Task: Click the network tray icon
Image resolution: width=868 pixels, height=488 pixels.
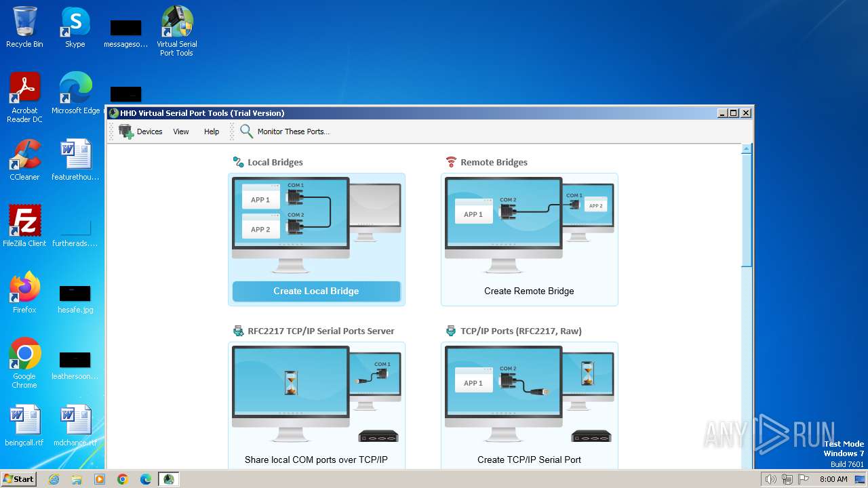Action: pos(787,479)
